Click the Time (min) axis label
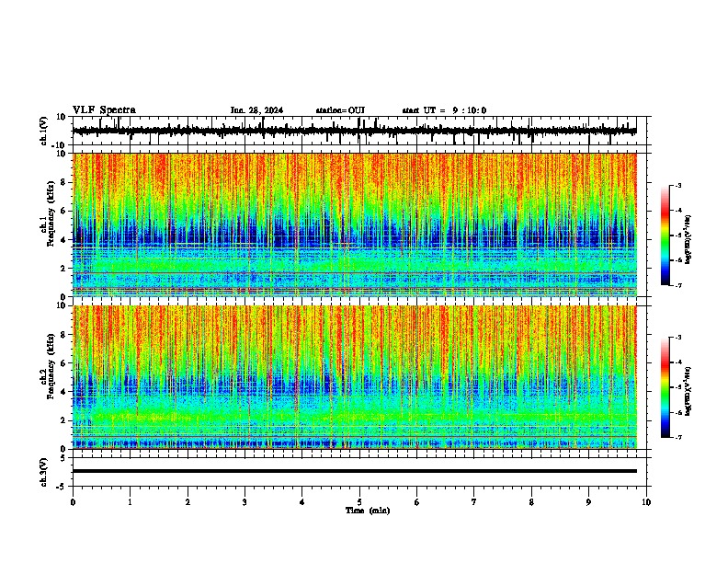 [368, 511]
